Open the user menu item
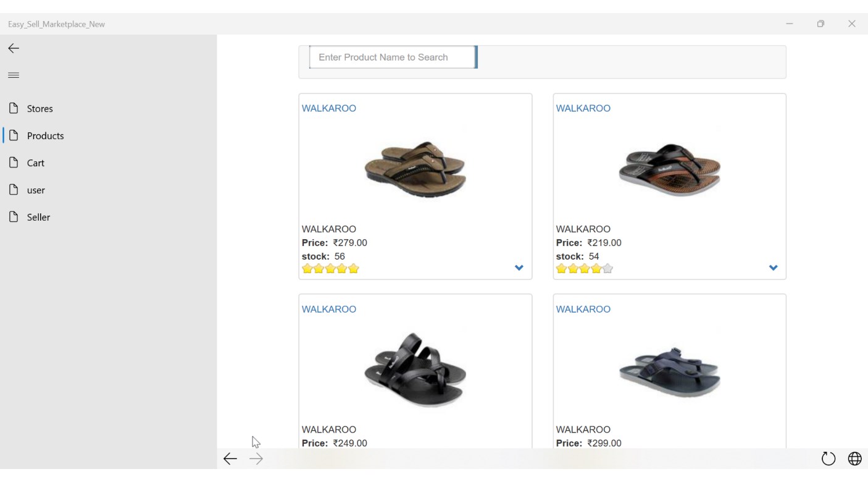Viewport: 868px width, 482px height. 36,190
